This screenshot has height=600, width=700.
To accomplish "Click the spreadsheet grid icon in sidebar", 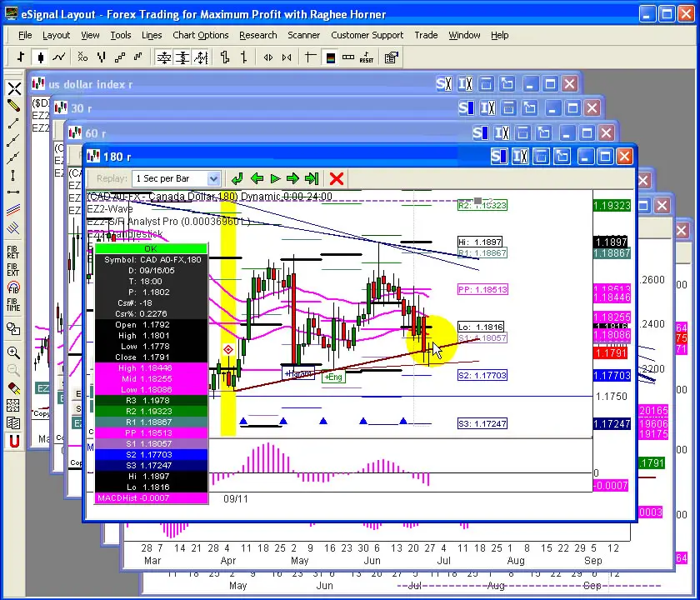I will point(13,406).
